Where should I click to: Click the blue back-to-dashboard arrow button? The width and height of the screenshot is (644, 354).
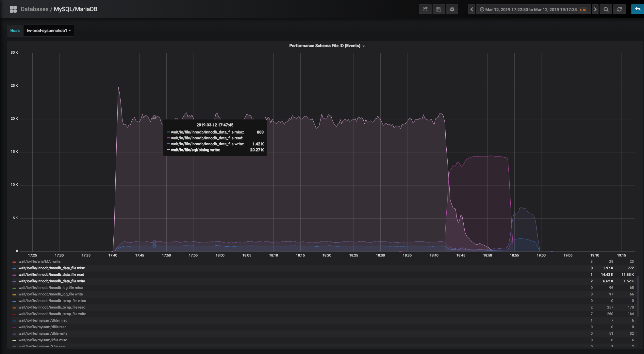637,9
